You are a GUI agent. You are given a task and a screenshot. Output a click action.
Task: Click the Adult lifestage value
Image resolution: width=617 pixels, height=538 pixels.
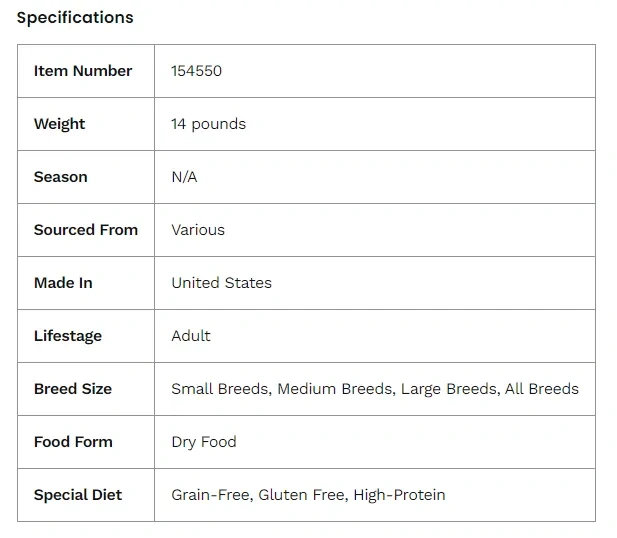point(191,336)
